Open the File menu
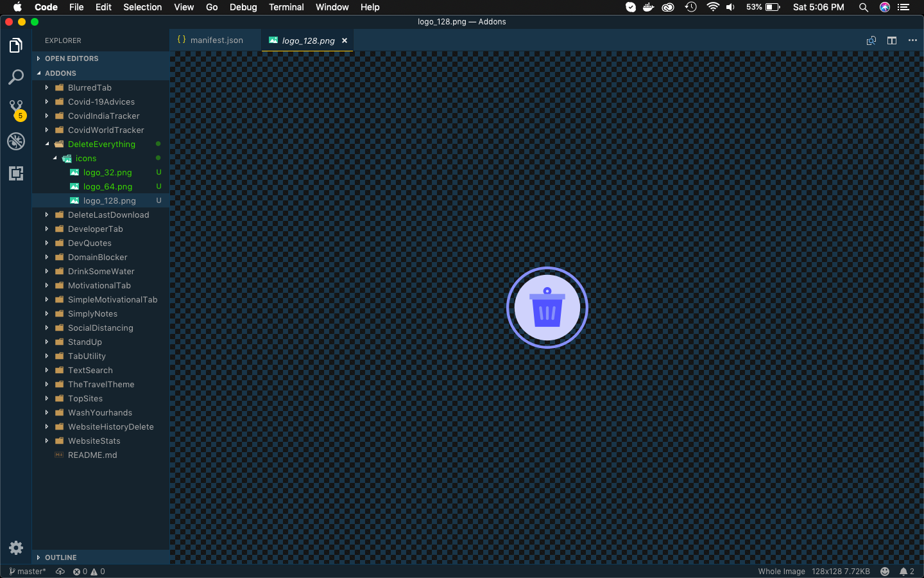Image resolution: width=924 pixels, height=578 pixels. pyautogui.click(x=76, y=7)
